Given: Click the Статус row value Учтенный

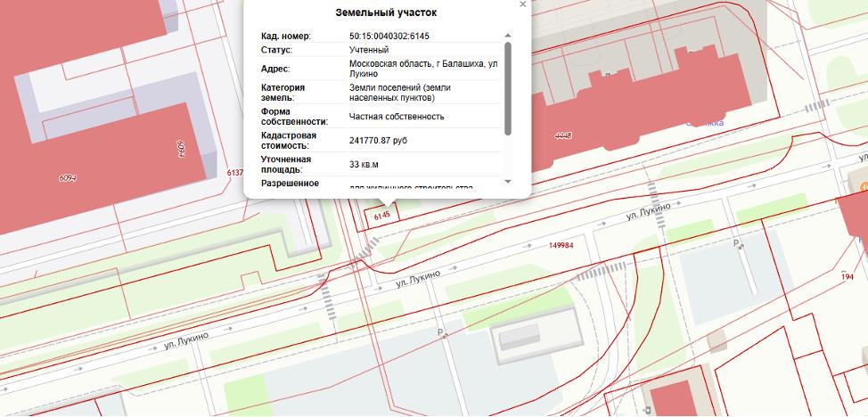Looking at the screenshot, I should click(369, 50).
